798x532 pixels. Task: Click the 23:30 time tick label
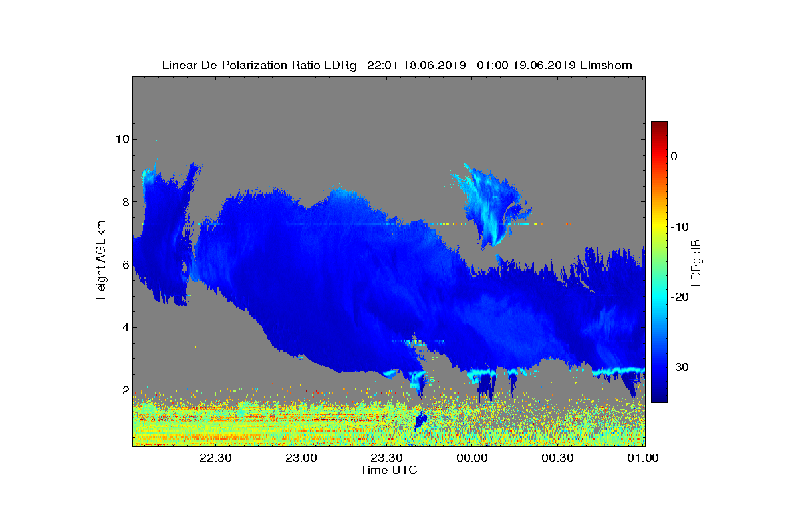pyautogui.click(x=387, y=458)
